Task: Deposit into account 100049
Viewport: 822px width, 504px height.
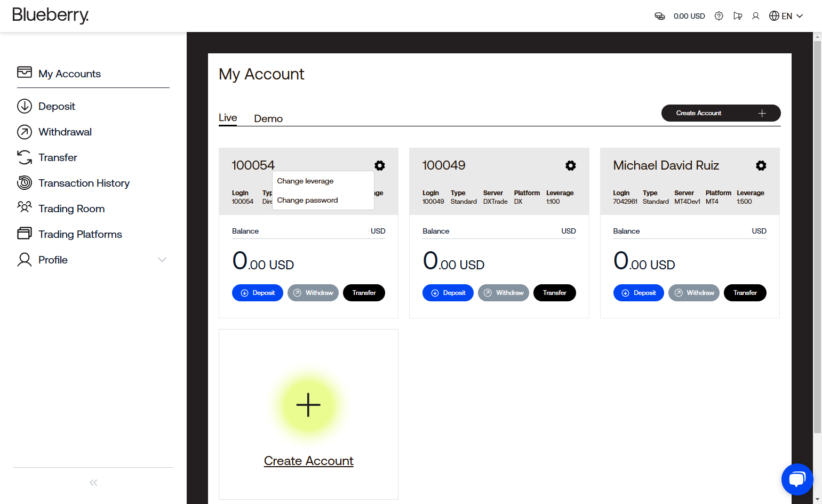Action: click(448, 293)
